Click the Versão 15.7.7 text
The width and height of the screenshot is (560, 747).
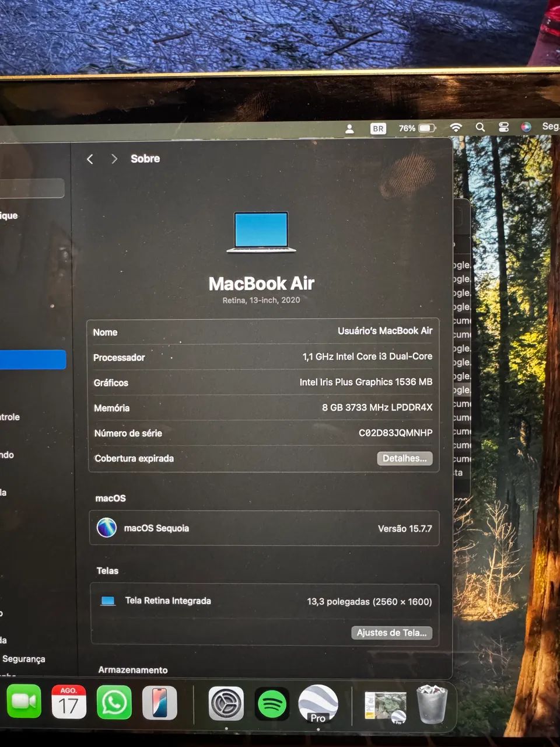coord(405,529)
